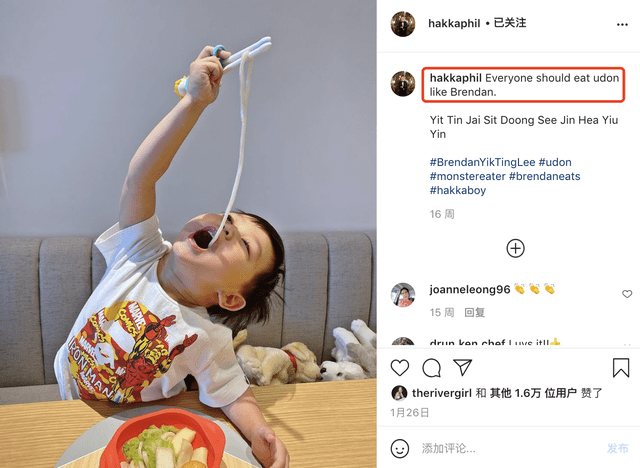
Task: Load more comments with plus circle
Action: (x=515, y=248)
